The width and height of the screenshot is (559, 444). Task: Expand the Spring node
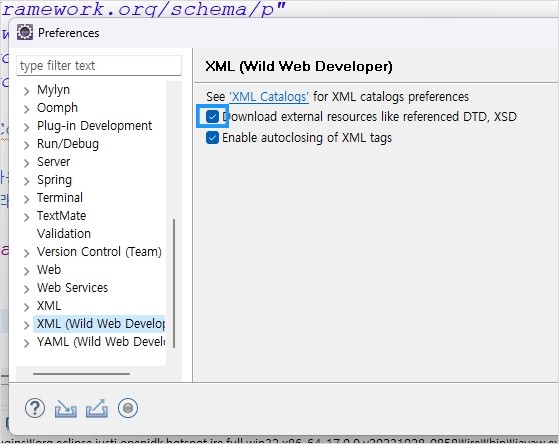(26, 181)
